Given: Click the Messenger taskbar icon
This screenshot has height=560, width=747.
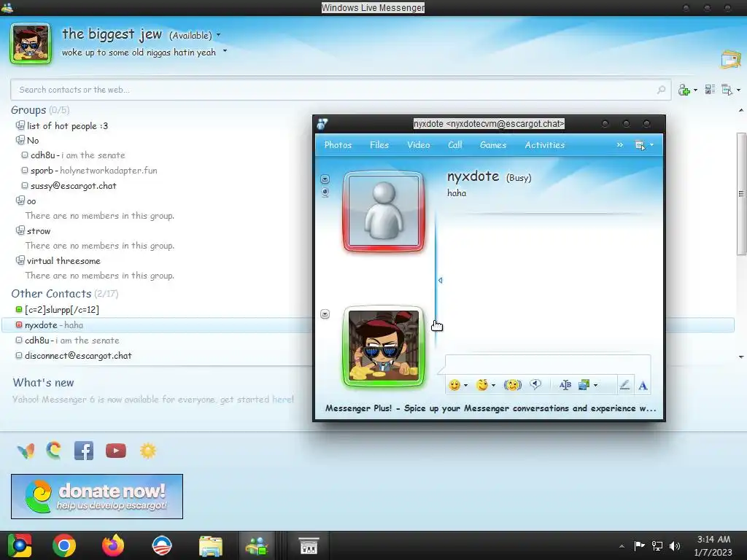Looking at the screenshot, I should (x=256, y=545).
